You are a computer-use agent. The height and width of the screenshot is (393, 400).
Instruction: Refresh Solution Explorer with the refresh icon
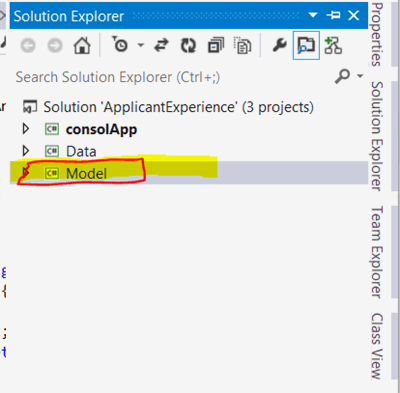(x=188, y=45)
